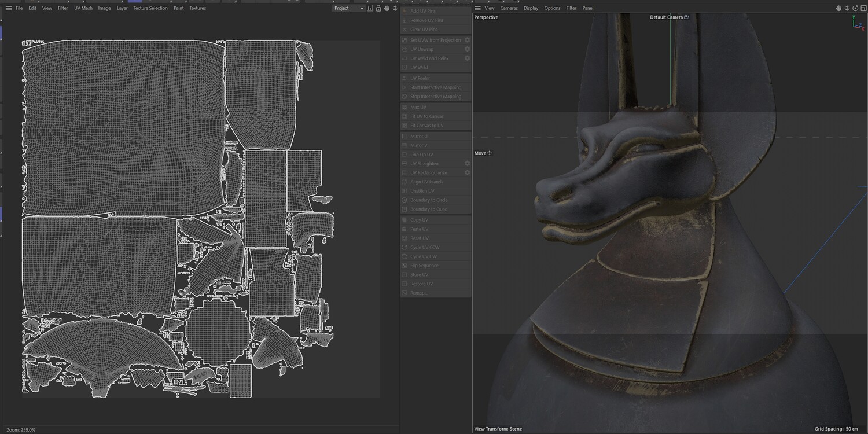The width and height of the screenshot is (868, 434).
Task: Open settings gear for Set UVW from Projection
Action: pyautogui.click(x=468, y=40)
